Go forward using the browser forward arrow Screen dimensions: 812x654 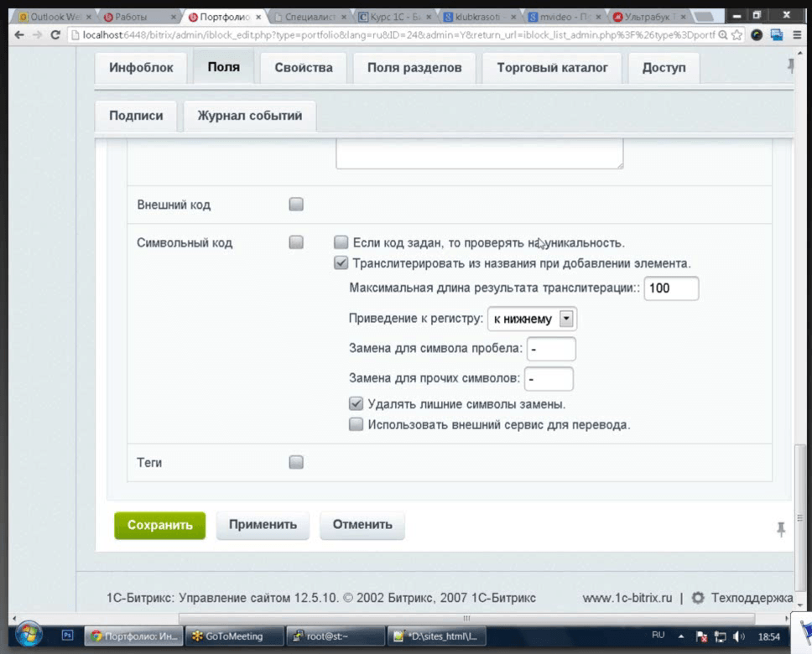click(37, 35)
